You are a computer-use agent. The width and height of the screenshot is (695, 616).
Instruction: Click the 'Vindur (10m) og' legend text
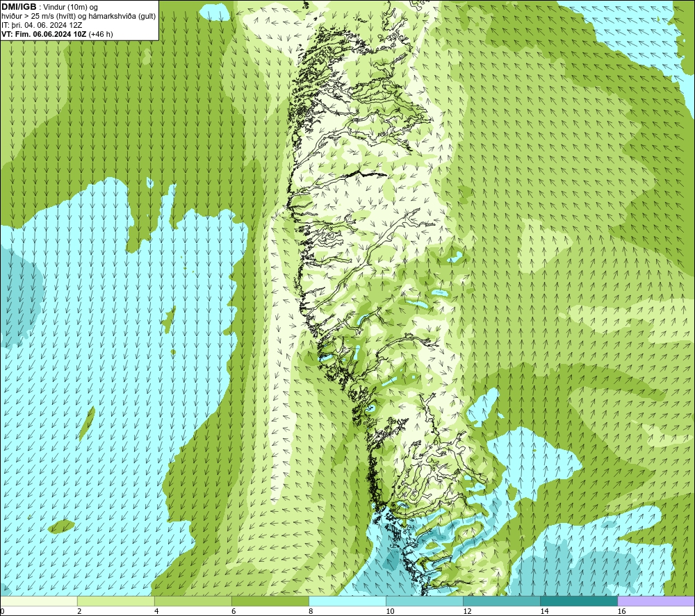pyautogui.click(x=70, y=8)
